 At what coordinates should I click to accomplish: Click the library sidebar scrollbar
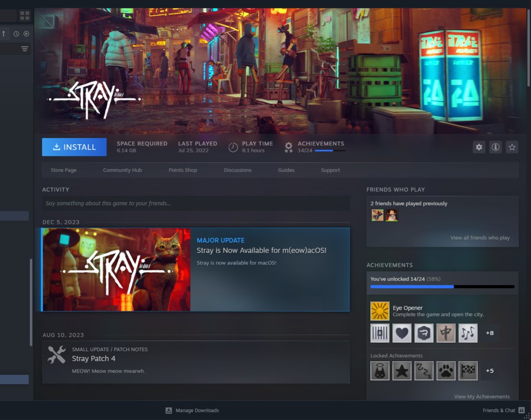[x=31, y=302]
